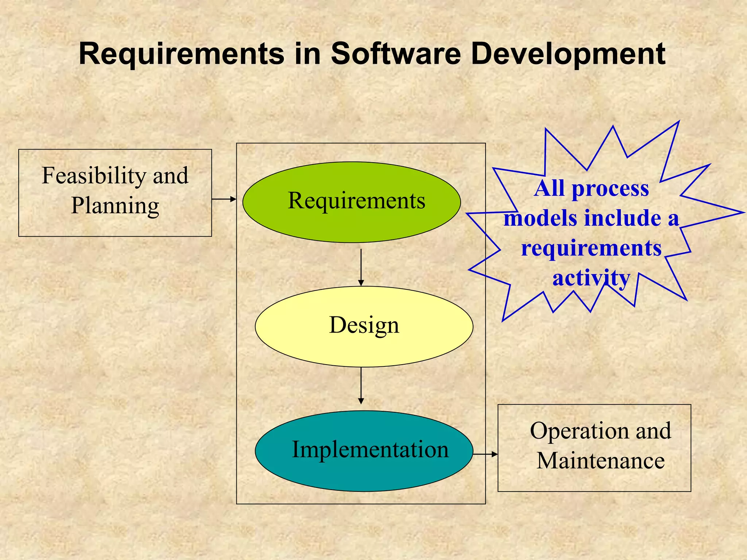Click the word 'Feasibility' in the left box
This screenshot has width=747, height=560.
point(94,176)
